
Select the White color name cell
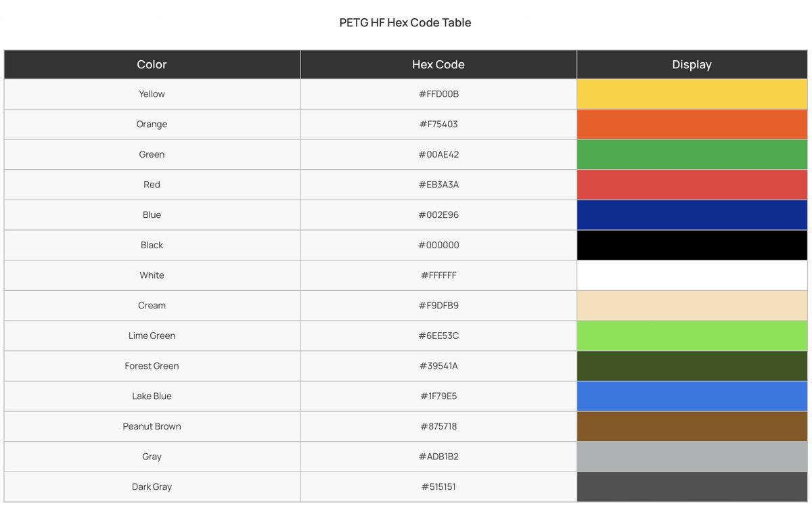point(152,275)
